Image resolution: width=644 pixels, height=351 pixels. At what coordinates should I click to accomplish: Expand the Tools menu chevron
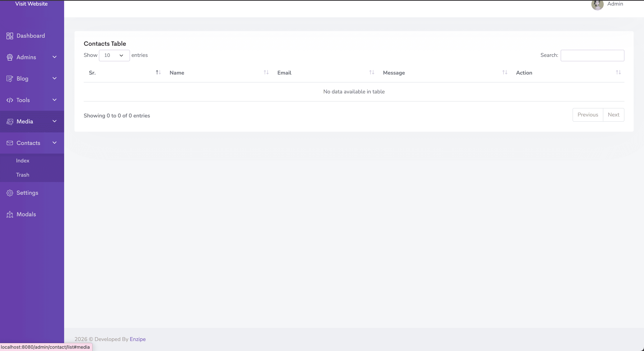pos(55,100)
